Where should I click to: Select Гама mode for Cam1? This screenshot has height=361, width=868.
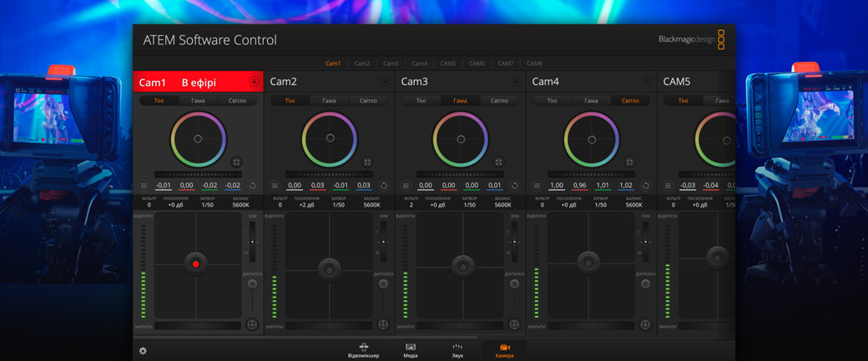(x=198, y=101)
